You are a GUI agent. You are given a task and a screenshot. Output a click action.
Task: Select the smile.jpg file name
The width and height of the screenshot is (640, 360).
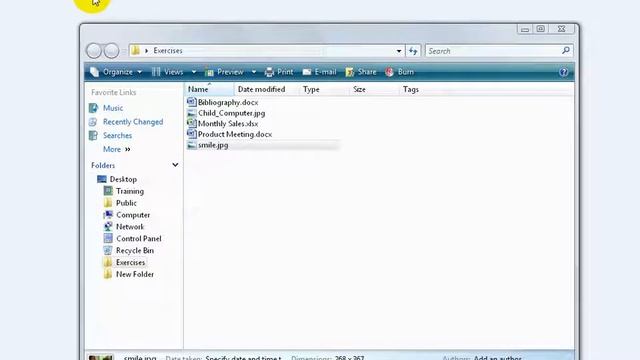pyautogui.click(x=213, y=145)
